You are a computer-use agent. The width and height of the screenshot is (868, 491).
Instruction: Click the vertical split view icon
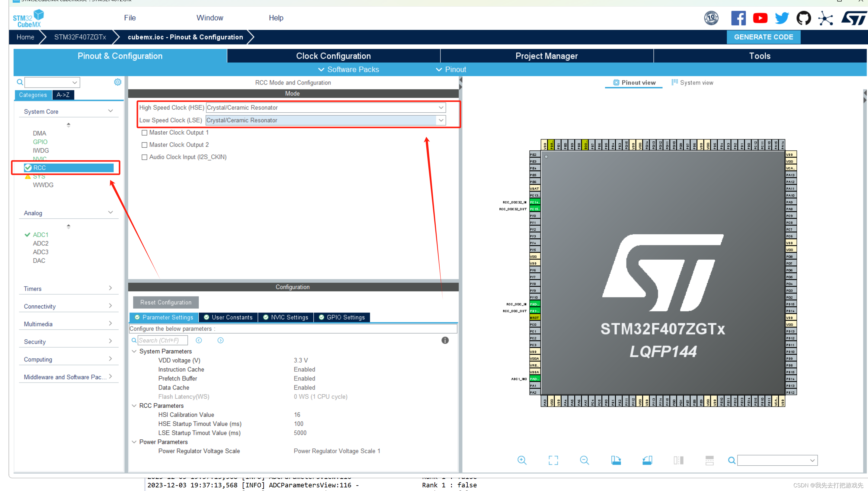[x=678, y=460]
